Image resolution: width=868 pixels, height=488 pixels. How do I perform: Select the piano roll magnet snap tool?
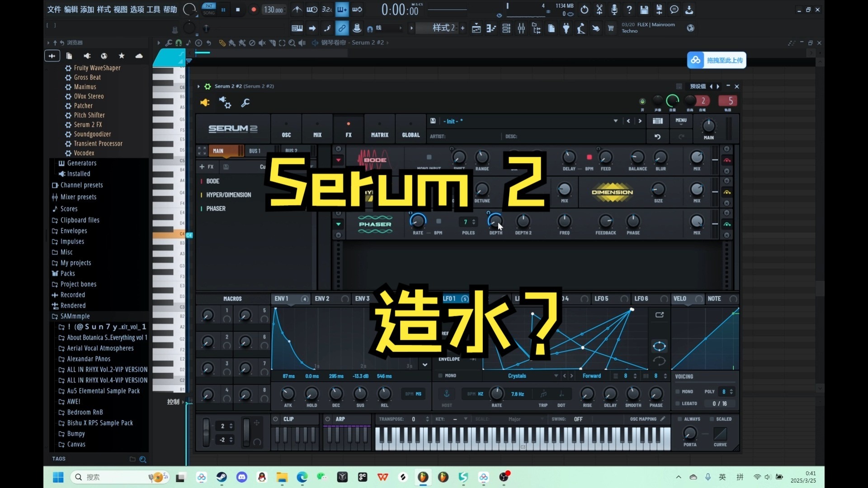point(179,42)
